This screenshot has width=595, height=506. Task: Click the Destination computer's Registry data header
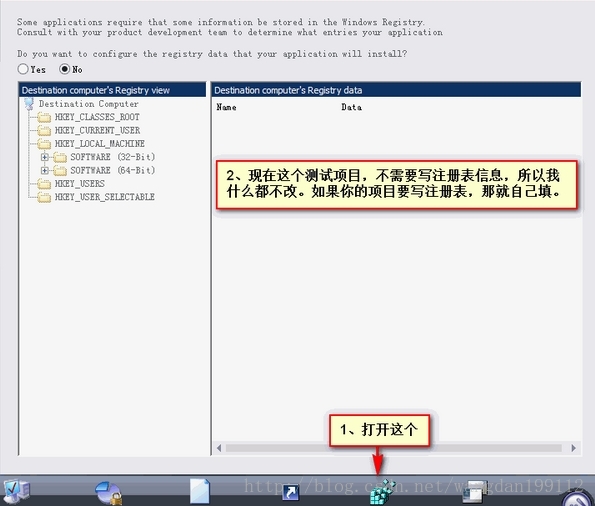click(396, 90)
